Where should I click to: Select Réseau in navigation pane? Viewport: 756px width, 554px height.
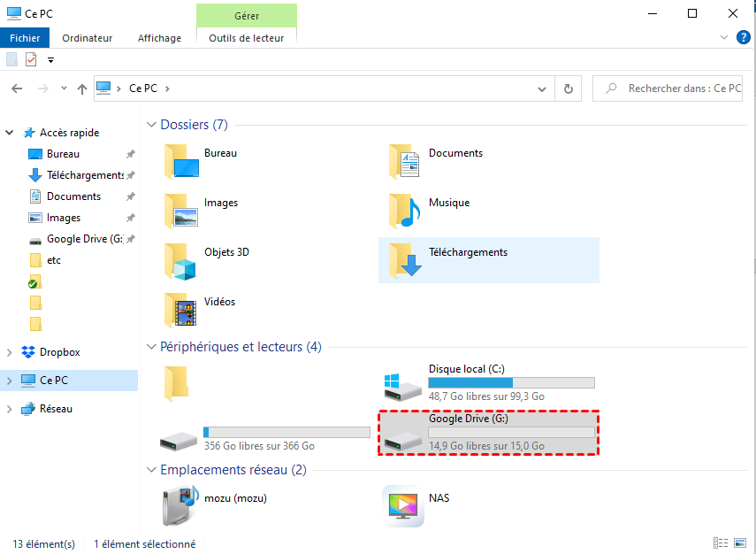56,409
